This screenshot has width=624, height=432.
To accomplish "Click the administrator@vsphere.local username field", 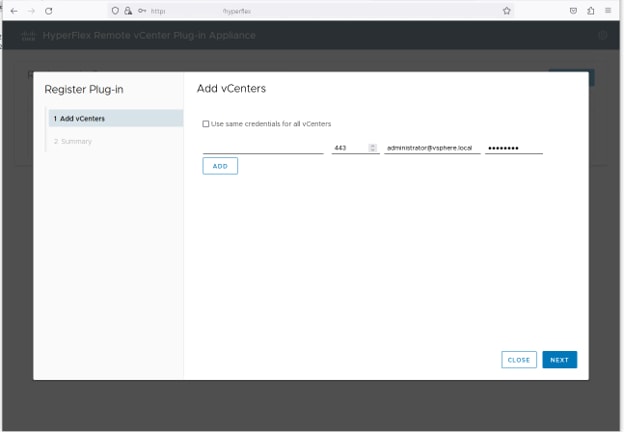I will tap(432, 148).
